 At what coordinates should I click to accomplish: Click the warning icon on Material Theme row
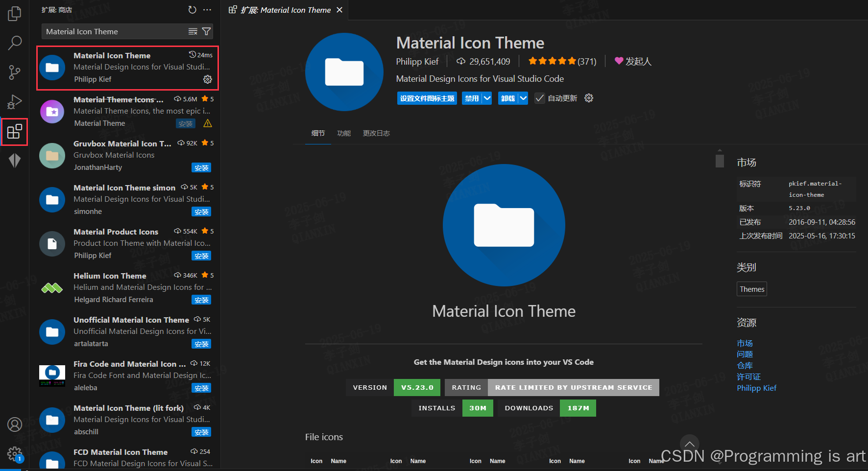click(x=208, y=123)
